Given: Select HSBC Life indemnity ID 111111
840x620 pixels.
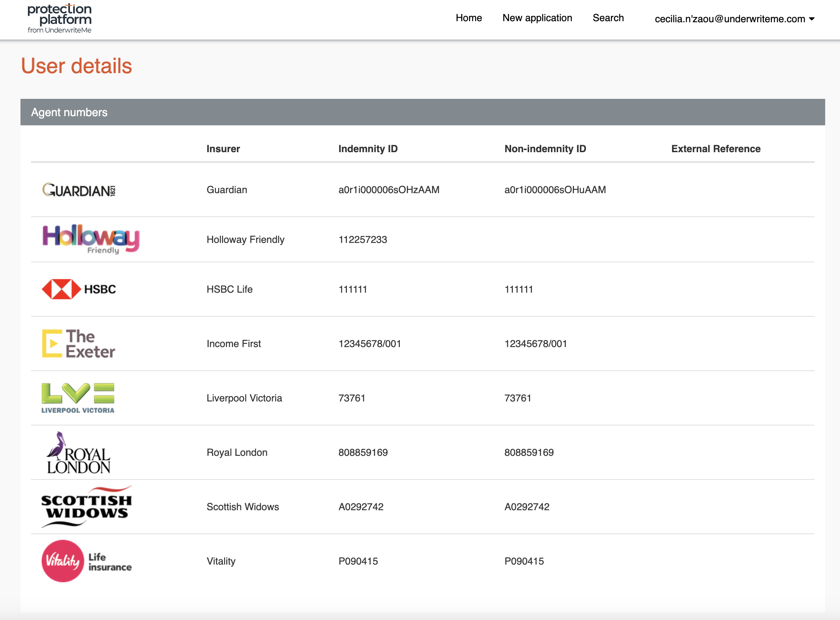Looking at the screenshot, I should point(353,289).
